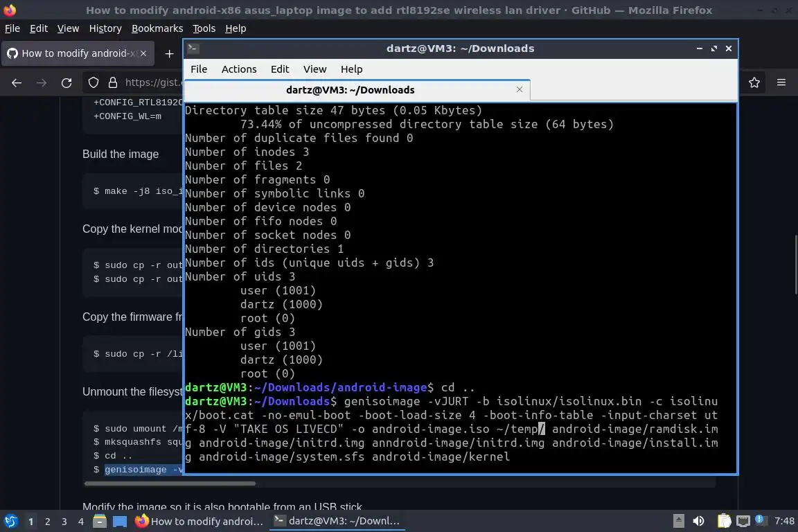Close the dartz@VM3 terminal tab
The image size is (798, 532).
tap(519, 89)
